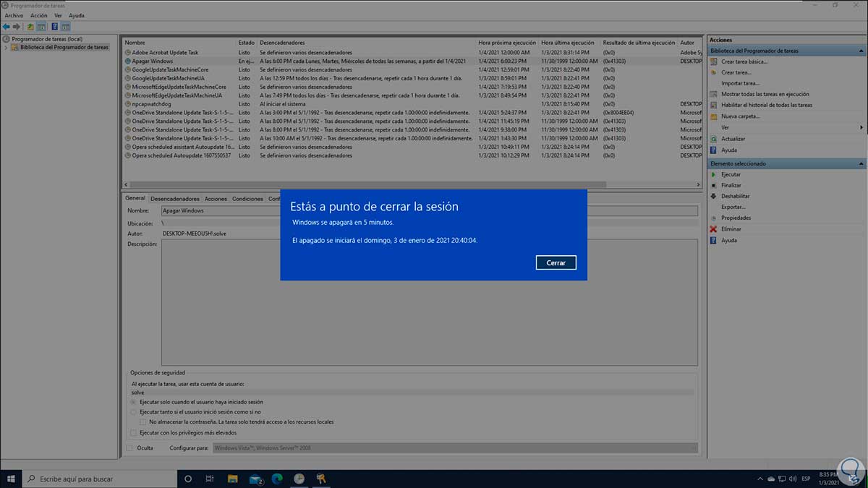
Task: Click the blue help question-mark toolbar icon
Action: 54,27
